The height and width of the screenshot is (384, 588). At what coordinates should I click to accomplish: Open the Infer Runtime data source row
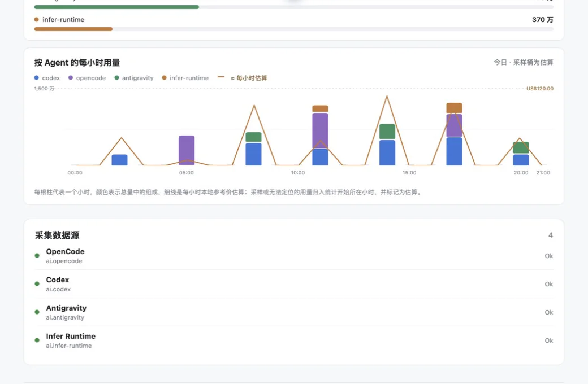tap(294, 341)
